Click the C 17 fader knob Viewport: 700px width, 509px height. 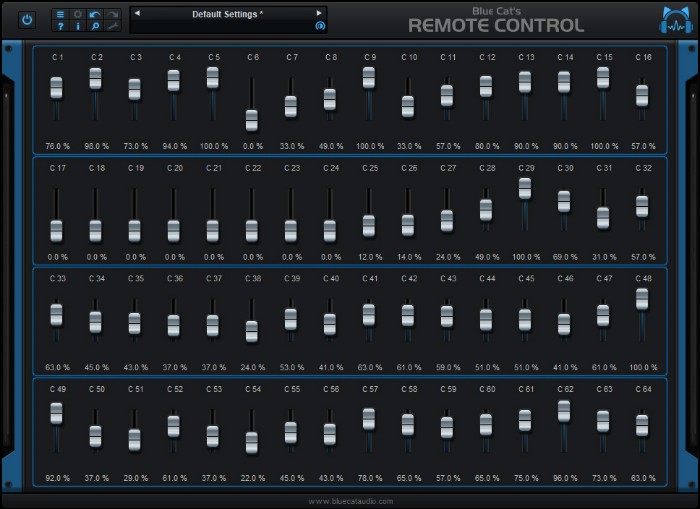click(x=56, y=231)
